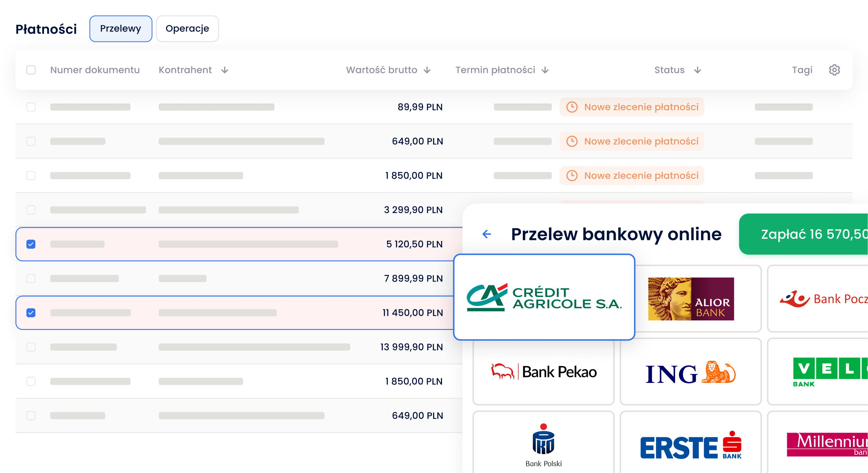Choose Bank Pocztowy tile
Screen dimensions: 868x473
coord(818,299)
